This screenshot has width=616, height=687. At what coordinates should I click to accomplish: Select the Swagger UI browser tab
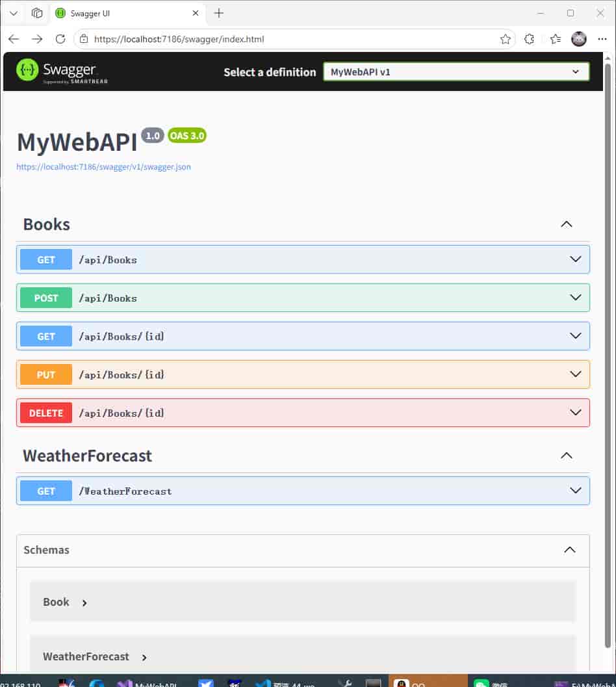(127, 13)
